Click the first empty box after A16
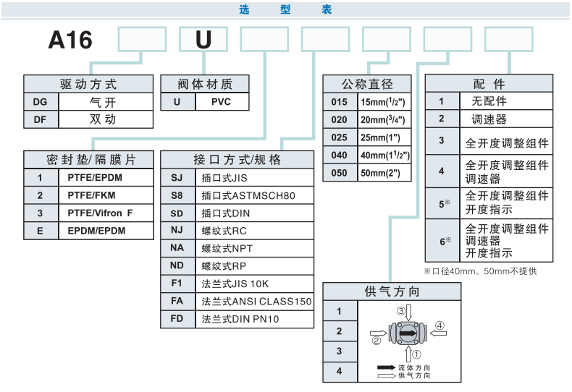 142,40
